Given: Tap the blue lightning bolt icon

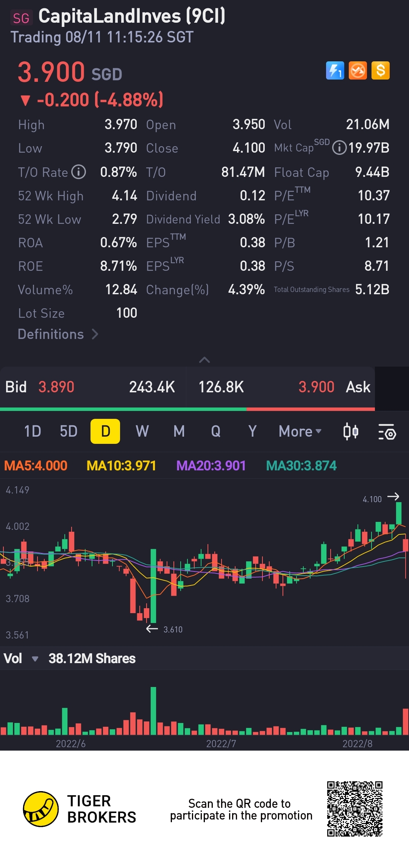Looking at the screenshot, I should click(335, 70).
